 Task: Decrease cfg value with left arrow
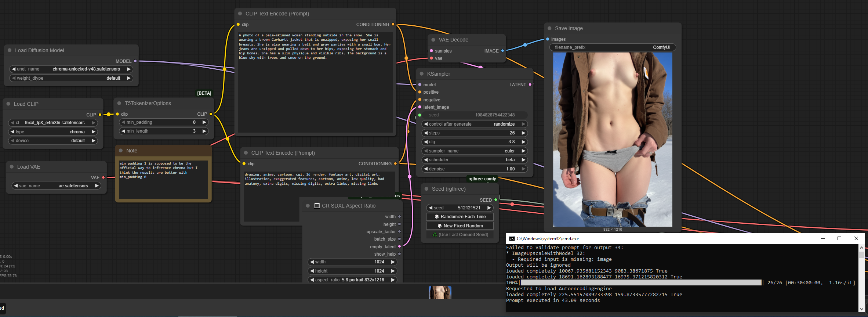(425, 142)
